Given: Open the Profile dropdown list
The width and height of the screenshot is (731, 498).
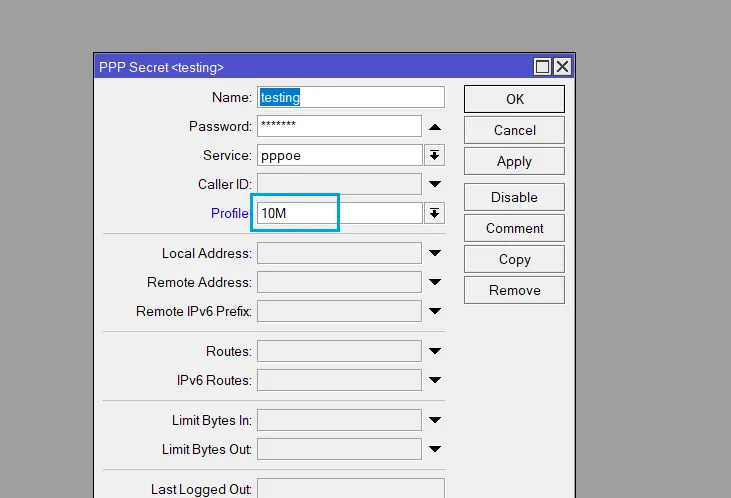Looking at the screenshot, I should pyautogui.click(x=434, y=213).
